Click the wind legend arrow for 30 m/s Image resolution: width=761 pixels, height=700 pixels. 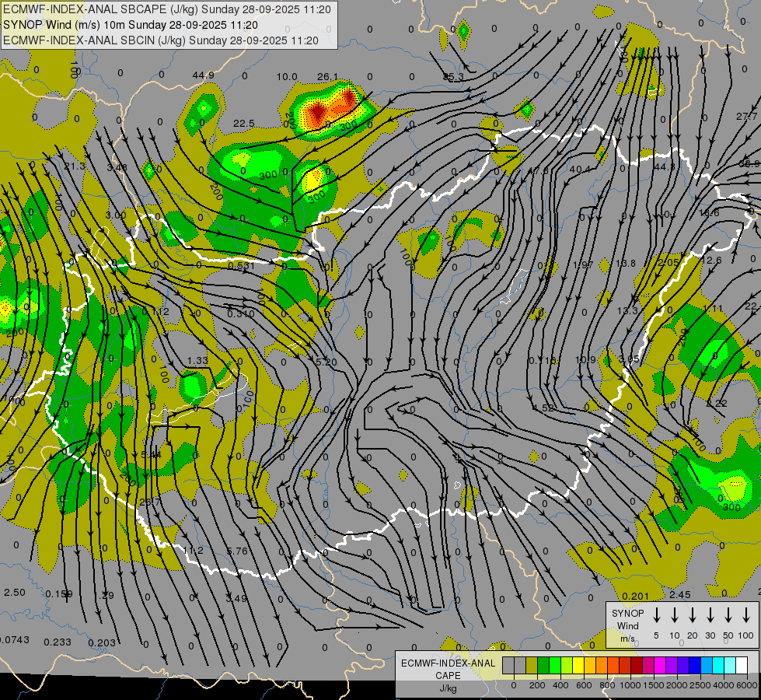pyautogui.click(x=710, y=615)
